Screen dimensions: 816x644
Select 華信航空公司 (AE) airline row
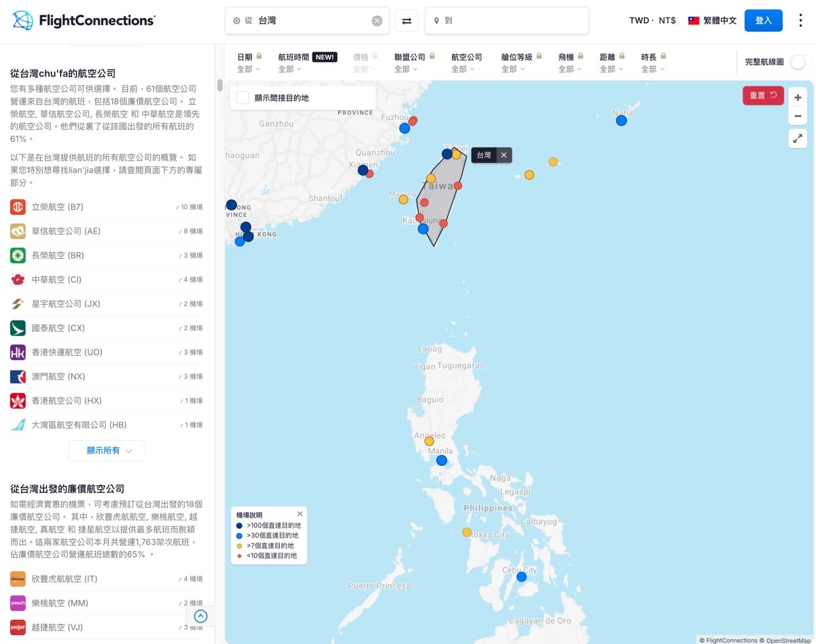coord(106,231)
